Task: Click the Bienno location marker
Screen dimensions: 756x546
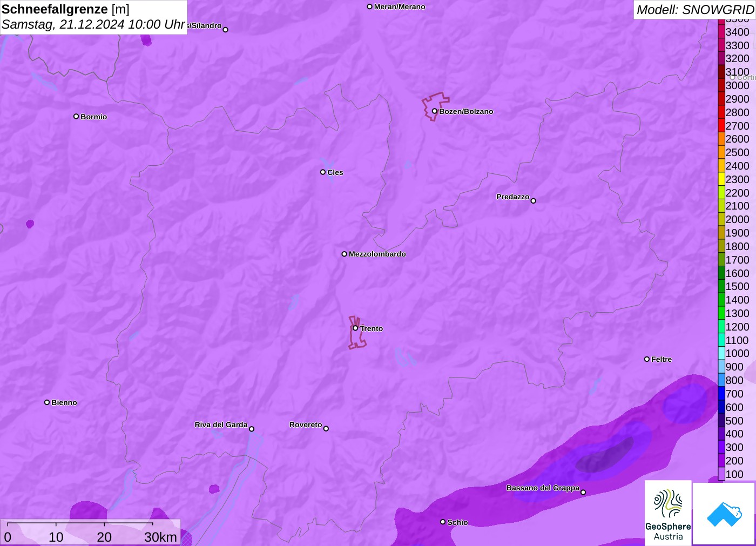Action: (47, 402)
